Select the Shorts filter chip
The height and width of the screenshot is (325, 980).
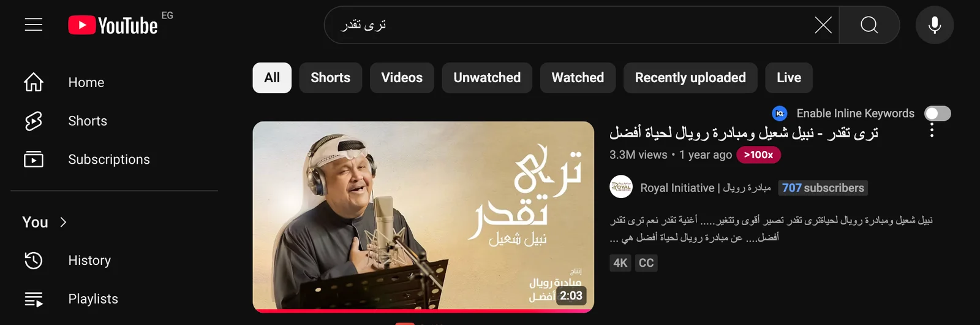[x=331, y=78]
